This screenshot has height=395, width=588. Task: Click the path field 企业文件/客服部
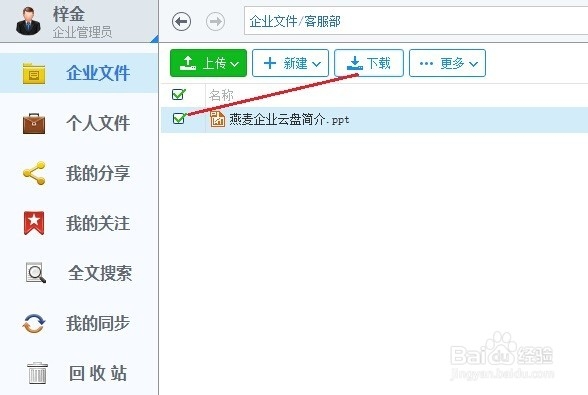pyautogui.click(x=416, y=21)
